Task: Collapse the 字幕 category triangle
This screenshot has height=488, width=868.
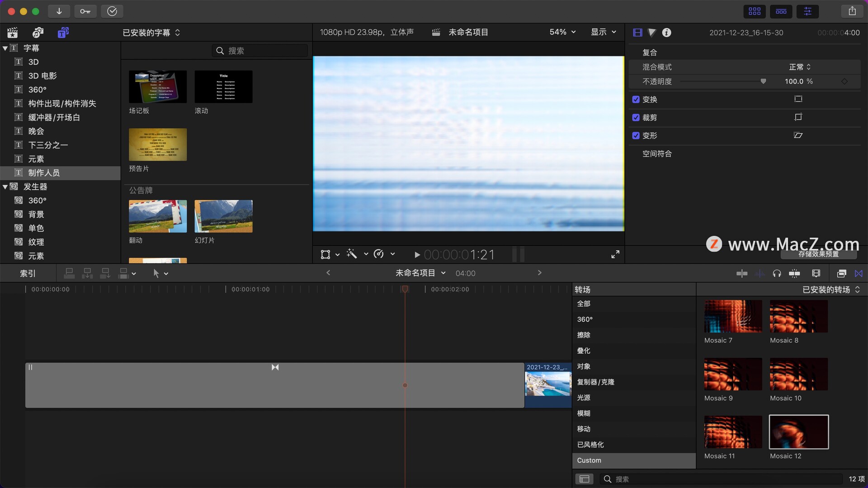Action: [6, 47]
